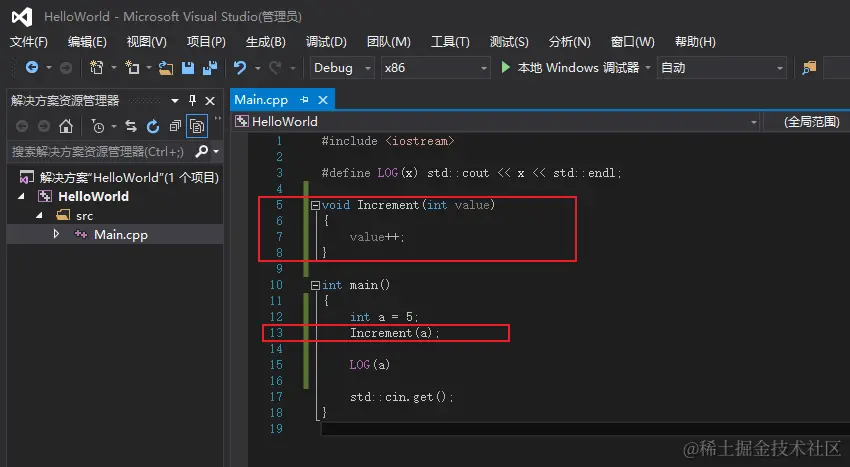Collapse the src folder node

[40, 215]
